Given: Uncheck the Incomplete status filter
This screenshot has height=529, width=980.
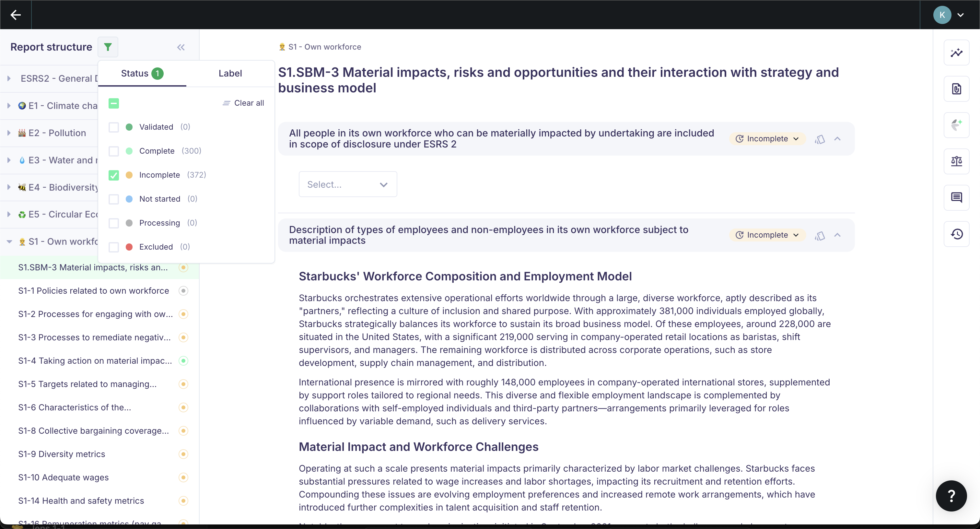Looking at the screenshot, I should click(114, 175).
